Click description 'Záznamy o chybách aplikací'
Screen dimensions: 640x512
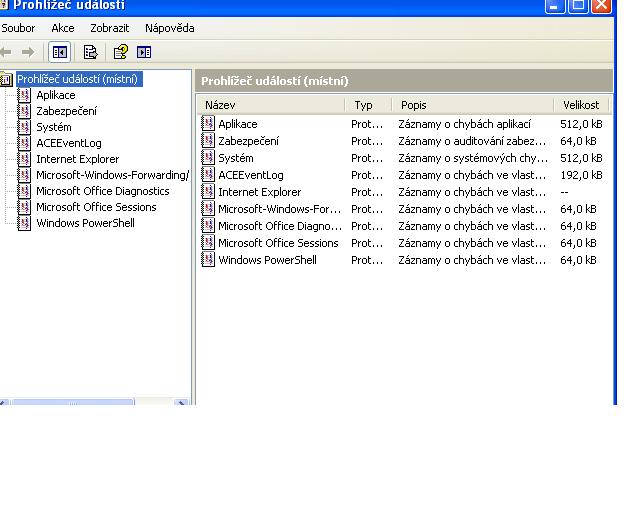(464, 124)
